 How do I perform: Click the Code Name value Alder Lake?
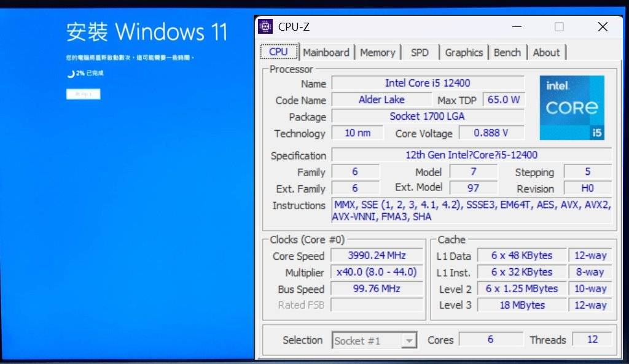click(x=381, y=99)
